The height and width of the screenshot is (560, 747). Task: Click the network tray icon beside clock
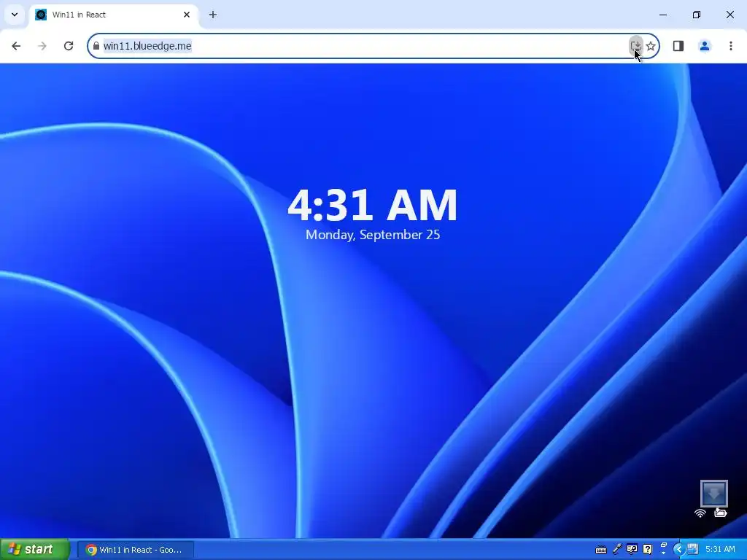[x=692, y=550]
